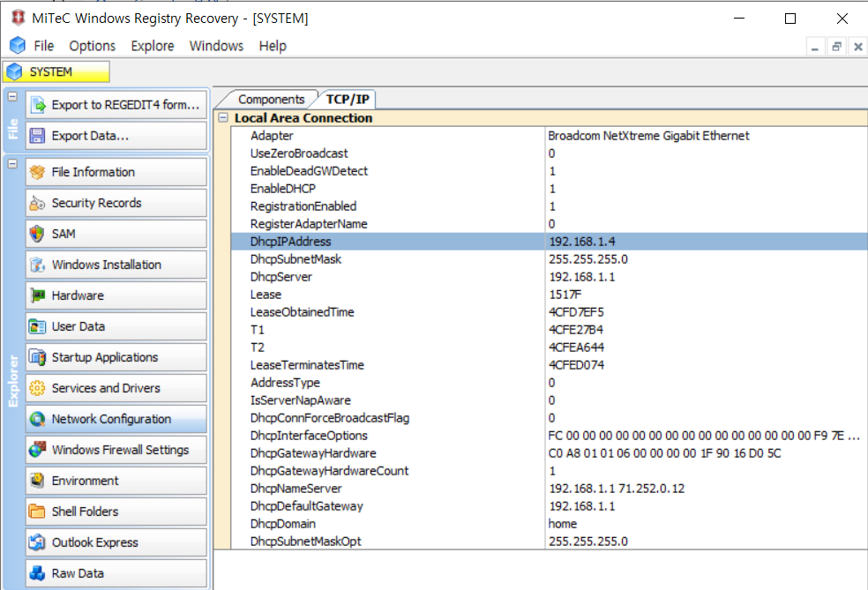Image resolution: width=868 pixels, height=590 pixels.
Task: Click the Lease value 1517F
Action: coord(565,295)
